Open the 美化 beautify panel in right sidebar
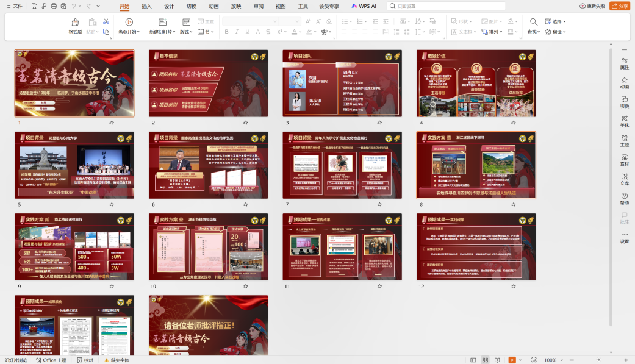The width and height of the screenshot is (635, 364). point(624,120)
